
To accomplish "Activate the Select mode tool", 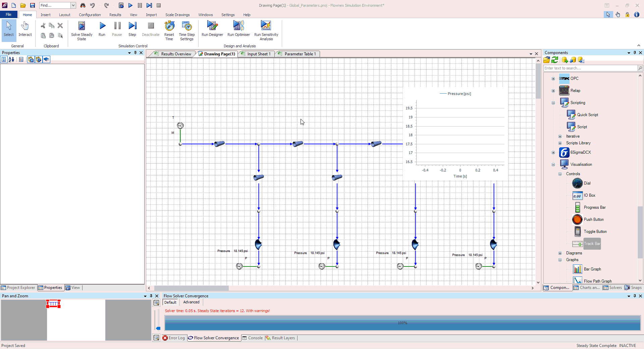I will [9, 29].
